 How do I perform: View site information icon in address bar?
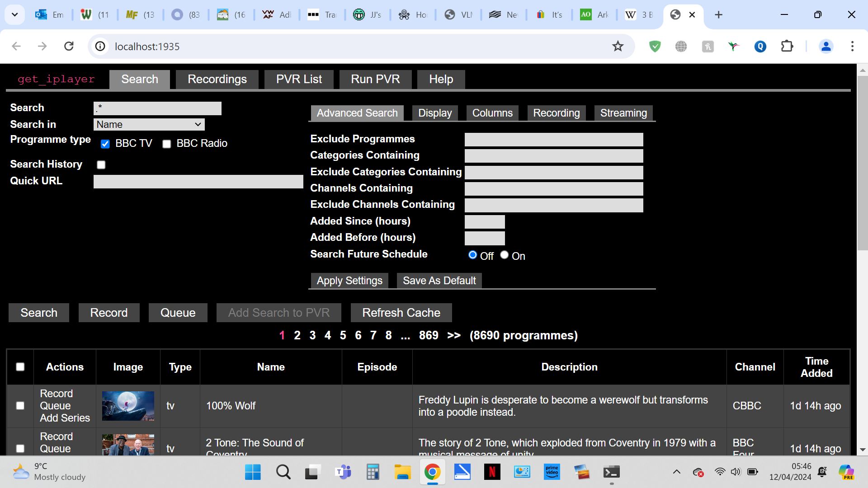click(x=100, y=46)
